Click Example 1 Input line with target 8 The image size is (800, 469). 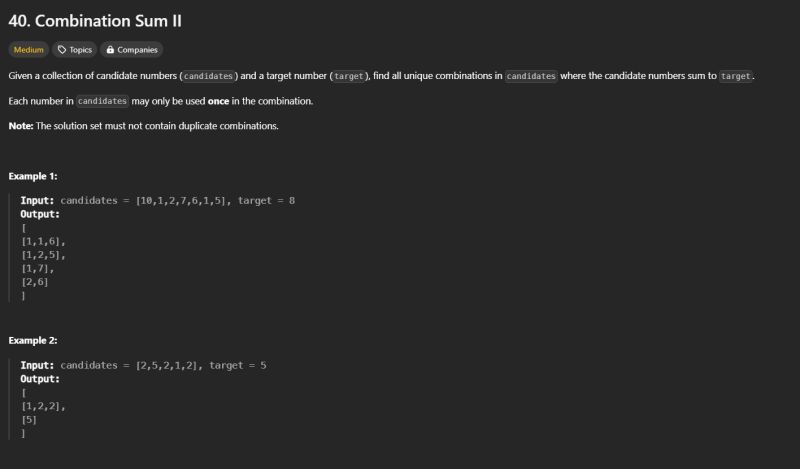coord(158,201)
